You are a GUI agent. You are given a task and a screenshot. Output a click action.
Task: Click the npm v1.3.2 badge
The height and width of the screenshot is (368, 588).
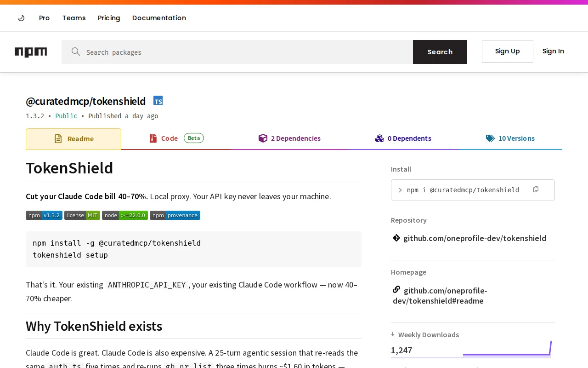[44, 215]
